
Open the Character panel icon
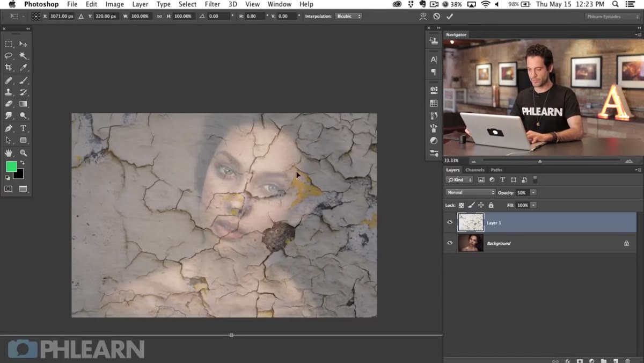pos(434,60)
